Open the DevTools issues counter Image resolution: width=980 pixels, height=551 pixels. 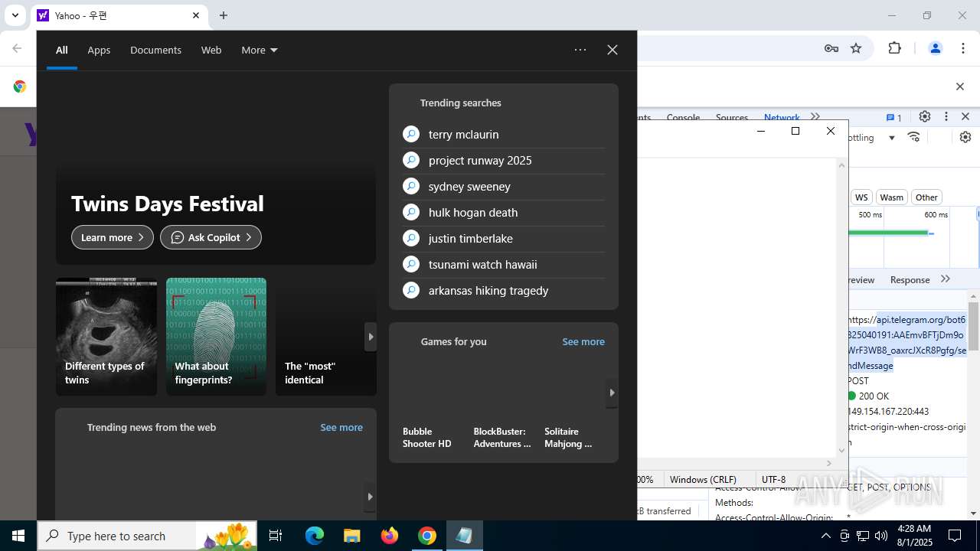tap(894, 117)
